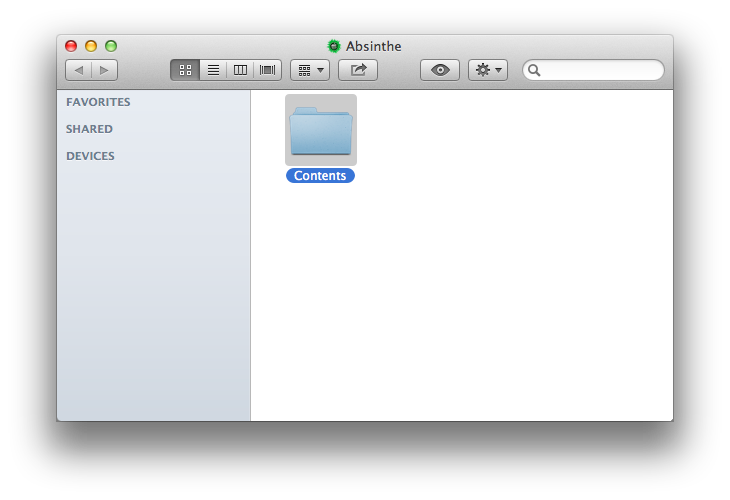Click the FAVORITES sidebar heading
This screenshot has height=500, width=730.
pyautogui.click(x=98, y=102)
